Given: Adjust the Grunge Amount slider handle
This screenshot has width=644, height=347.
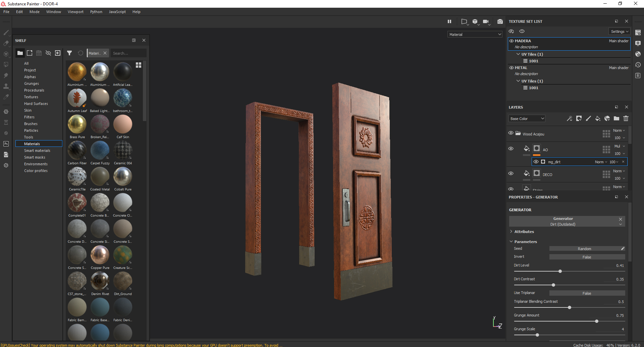Looking at the screenshot, I should pos(597,321).
